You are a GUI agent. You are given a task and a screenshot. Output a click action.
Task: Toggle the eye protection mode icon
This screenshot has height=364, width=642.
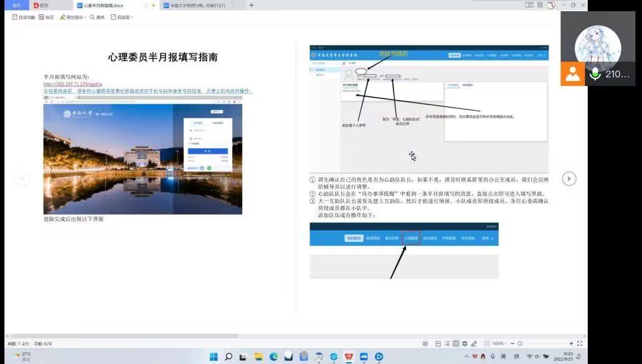425,343
